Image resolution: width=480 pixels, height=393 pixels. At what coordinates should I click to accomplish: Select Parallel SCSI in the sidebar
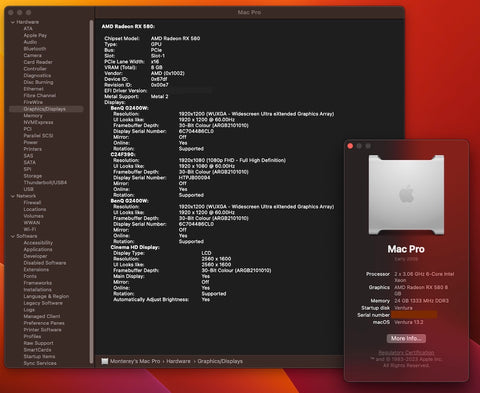38,136
